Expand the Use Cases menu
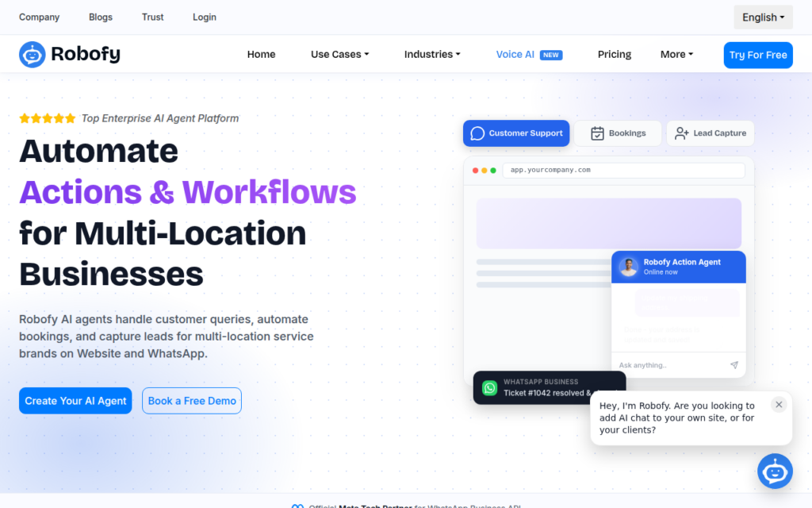Screen dimensions: 812x508 coord(339,55)
